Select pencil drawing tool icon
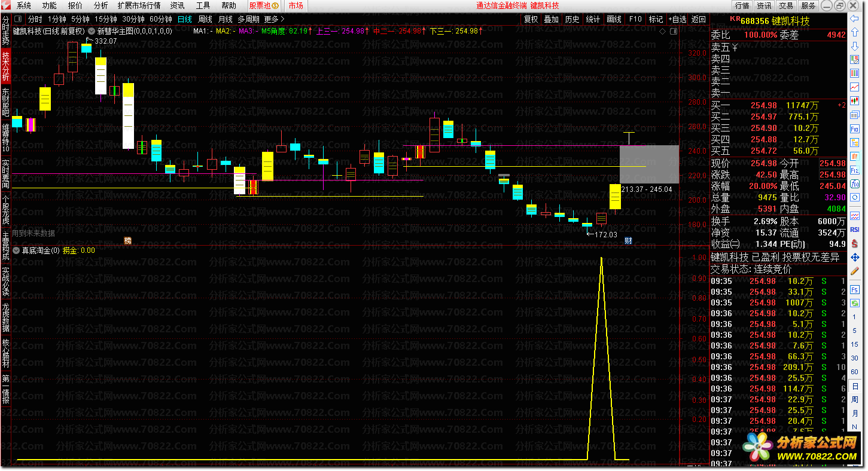Image resolution: width=868 pixels, height=471 pixels. [854, 271]
